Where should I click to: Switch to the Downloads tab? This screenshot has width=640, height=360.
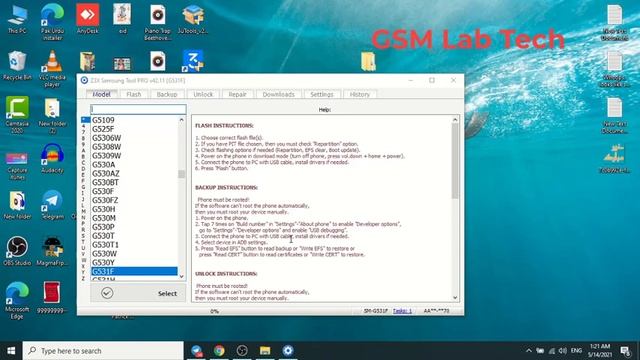tap(278, 94)
